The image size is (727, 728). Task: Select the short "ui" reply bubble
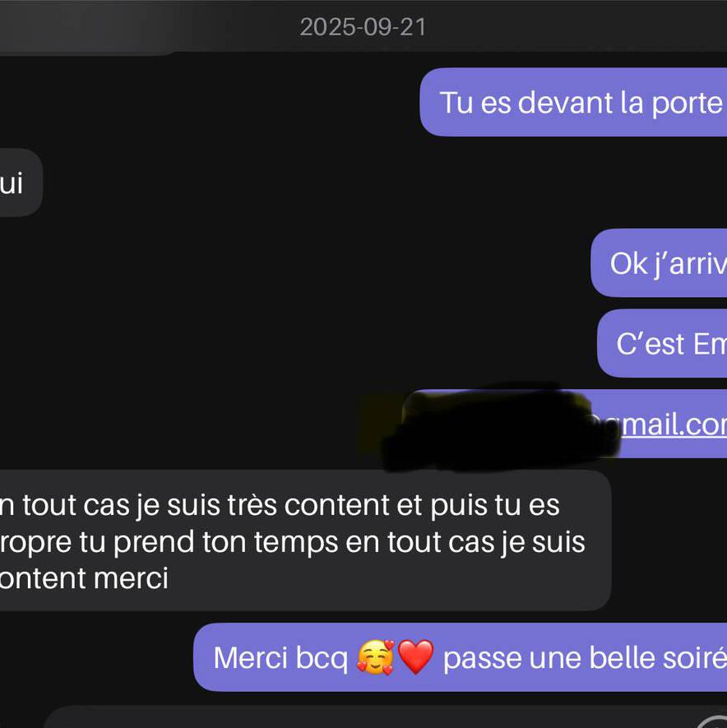(21, 183)
